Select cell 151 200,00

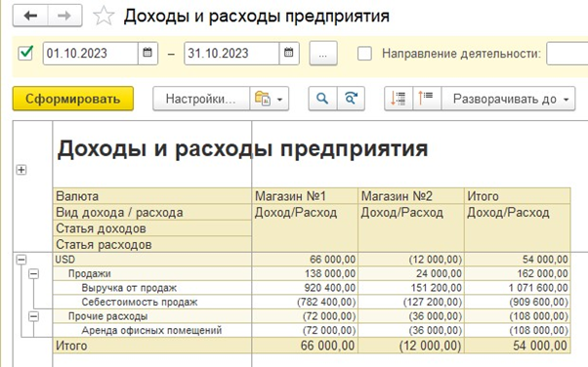411,288
